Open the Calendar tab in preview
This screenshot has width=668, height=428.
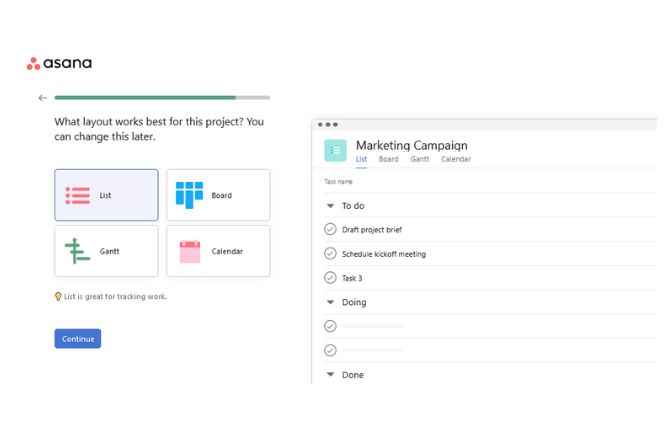click(456, 159)
